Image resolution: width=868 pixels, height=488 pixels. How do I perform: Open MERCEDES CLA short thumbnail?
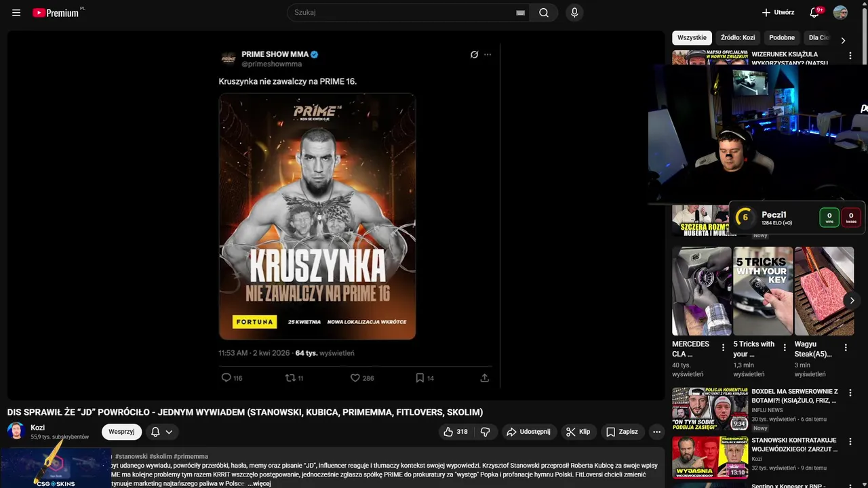pos(701,291)
